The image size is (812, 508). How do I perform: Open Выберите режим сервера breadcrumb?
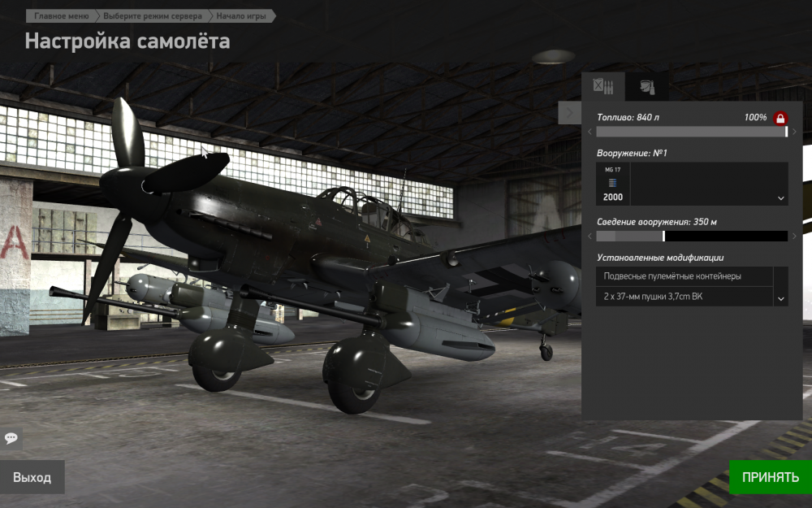click(x=153, y=15)
